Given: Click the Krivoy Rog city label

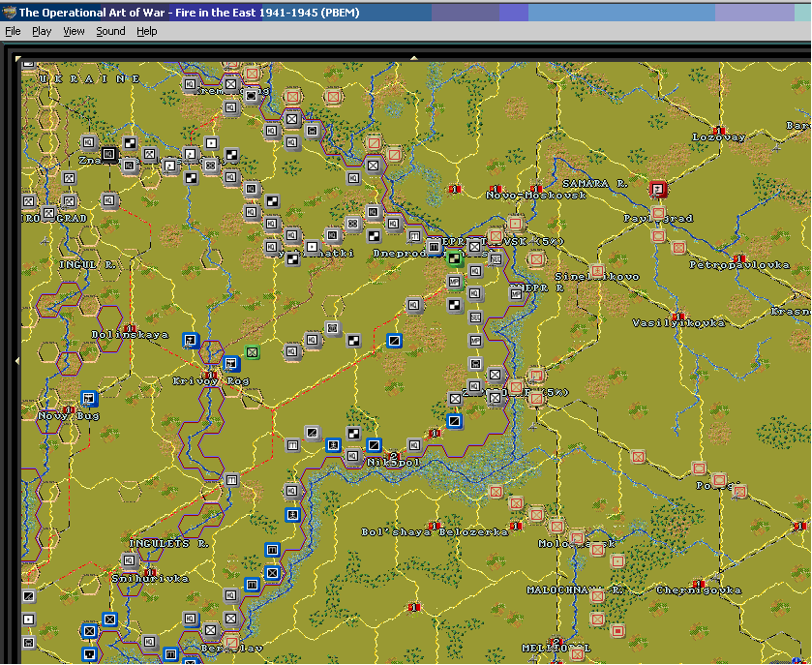Looking at the screenshot, I should (211, 381).
